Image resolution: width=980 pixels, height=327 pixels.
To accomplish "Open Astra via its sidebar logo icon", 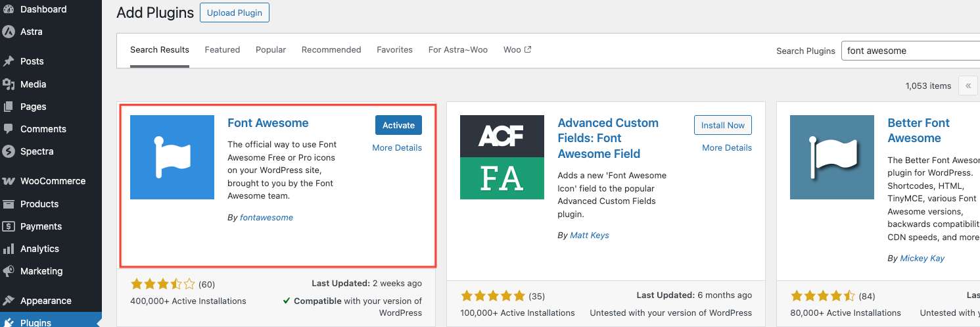I will coord(9,32).
